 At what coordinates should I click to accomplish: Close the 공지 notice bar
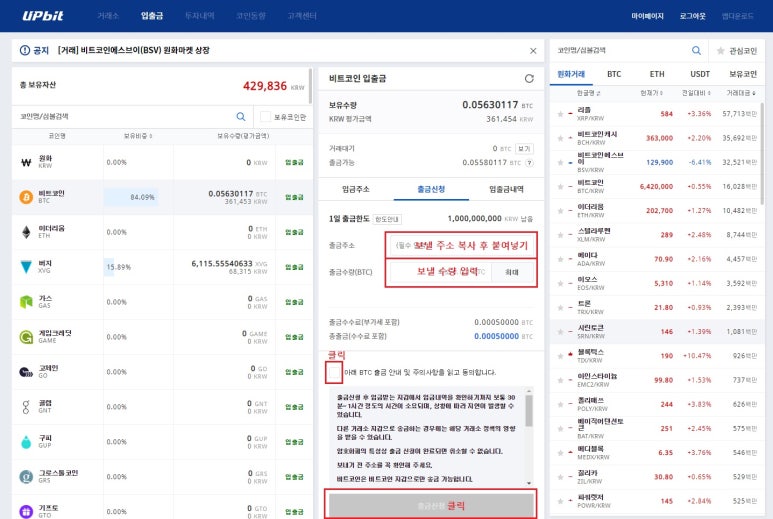533,51
